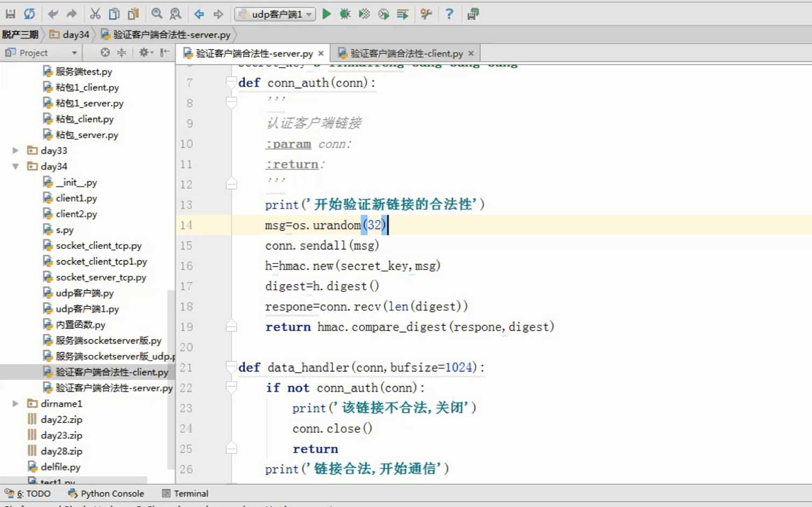
Task: Navigate Forward with the gray arrow
Action: (218, 14)
